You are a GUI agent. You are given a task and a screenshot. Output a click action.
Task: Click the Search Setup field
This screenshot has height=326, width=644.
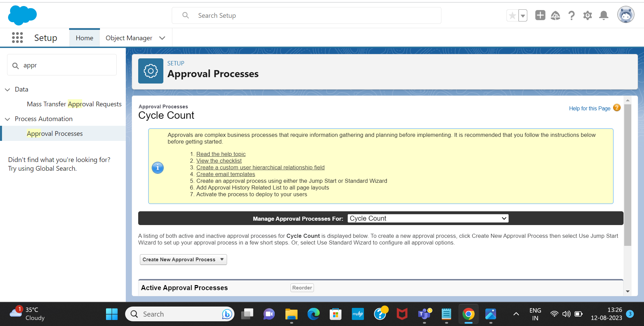[x=307, y=15]
